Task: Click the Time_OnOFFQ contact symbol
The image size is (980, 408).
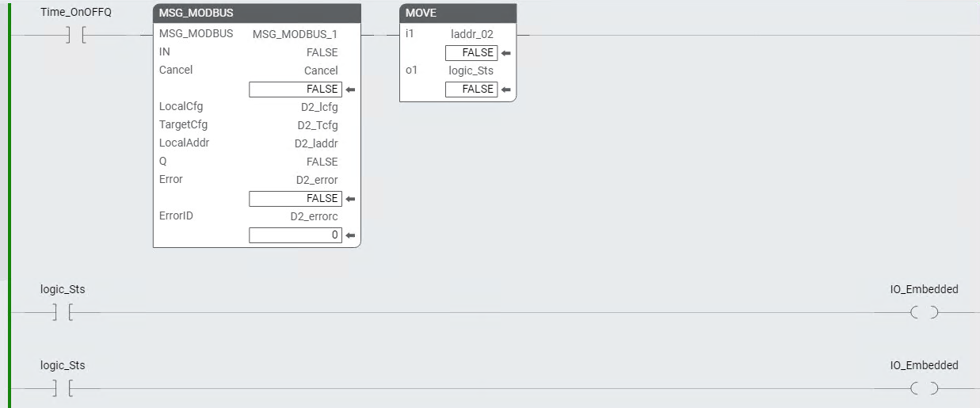Action: (x=76, y=35)
